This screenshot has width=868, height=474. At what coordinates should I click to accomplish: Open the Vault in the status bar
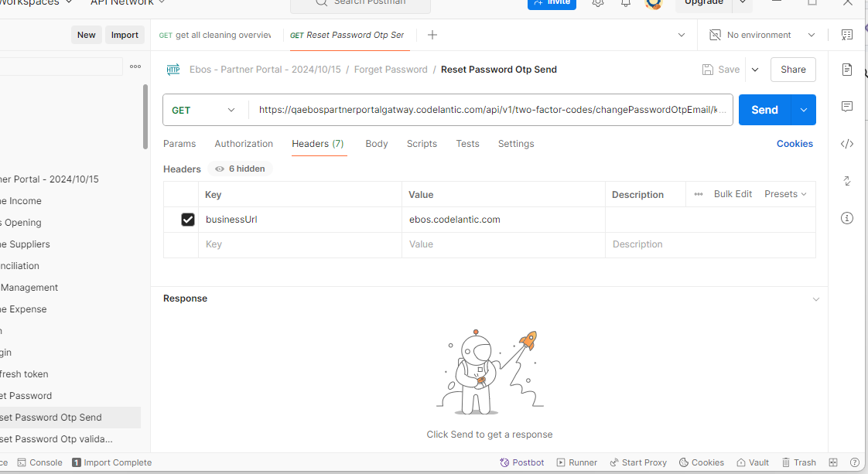[753, 462]
